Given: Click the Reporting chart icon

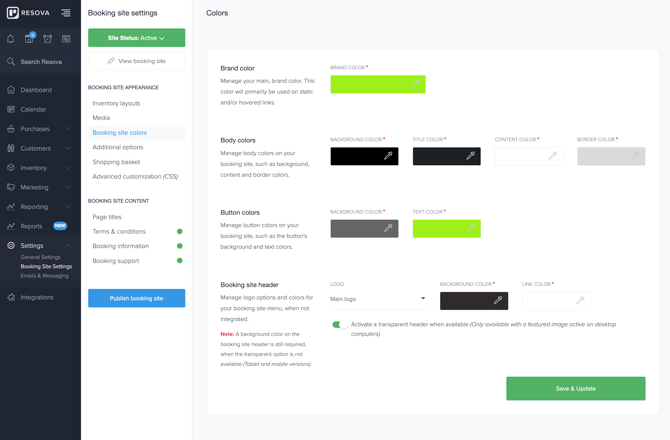Looking at the screenshot, I should [11, 207].
